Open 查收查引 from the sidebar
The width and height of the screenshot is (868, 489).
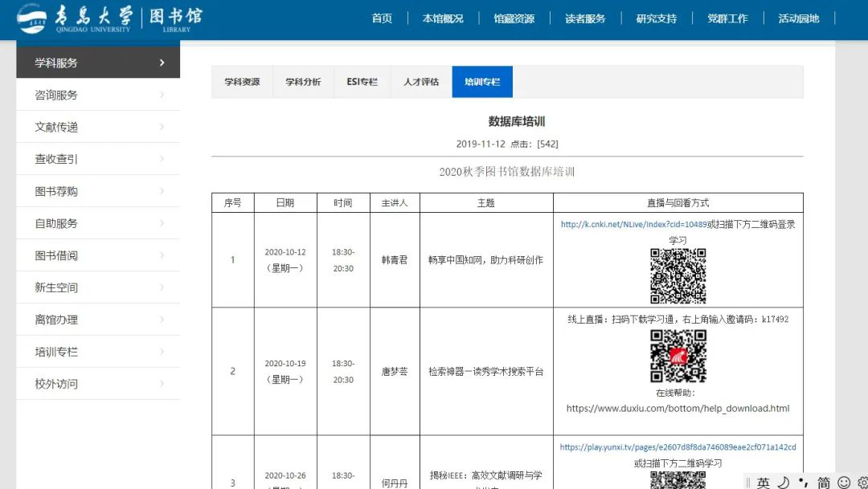coord(98,159)
